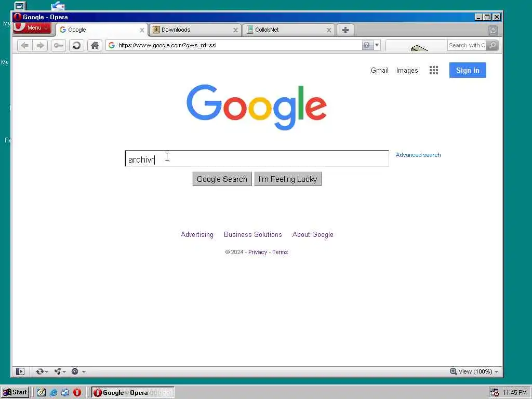532x399 pixels.
Task: Go forward with the forward arrow
Action: 40,45
